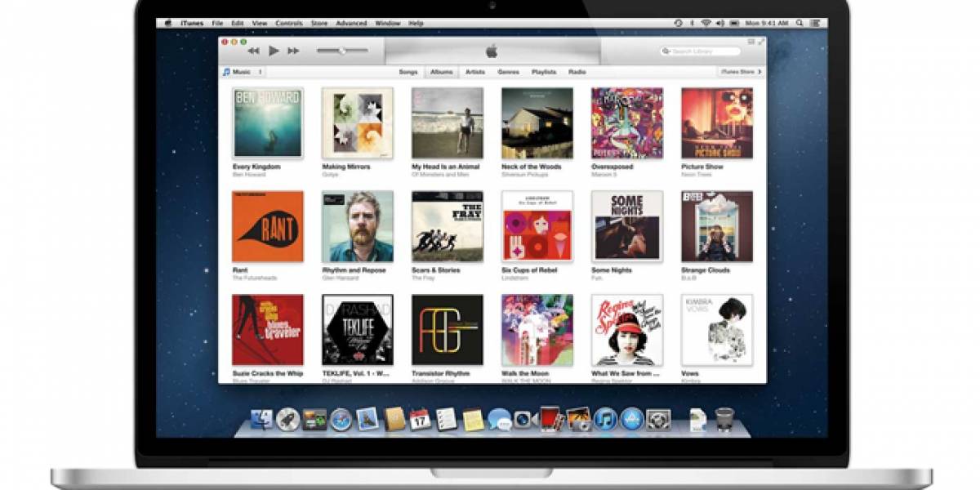Launch Safari compass icon in Dock
The height and width of the screenshot is (490, 980).
point(341,419)
